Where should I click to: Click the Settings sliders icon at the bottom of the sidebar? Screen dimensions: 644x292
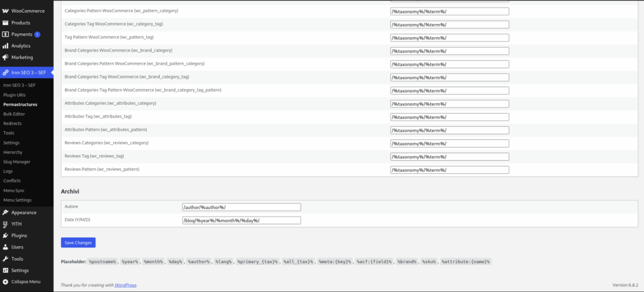[5, 270]
